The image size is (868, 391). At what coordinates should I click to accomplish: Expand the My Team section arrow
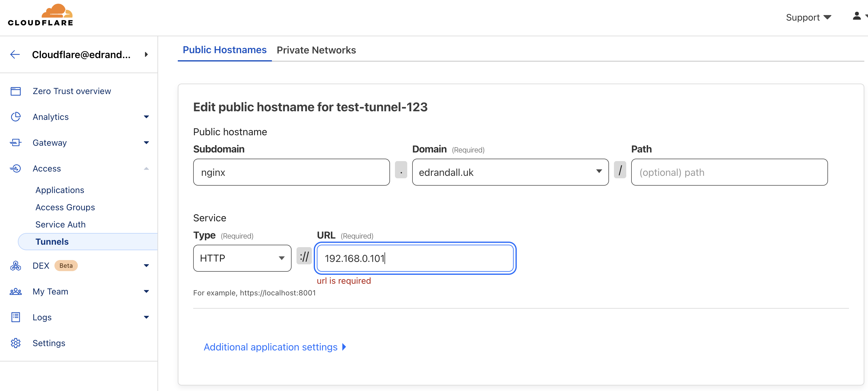pyautogui.click(x=146, y=292)
